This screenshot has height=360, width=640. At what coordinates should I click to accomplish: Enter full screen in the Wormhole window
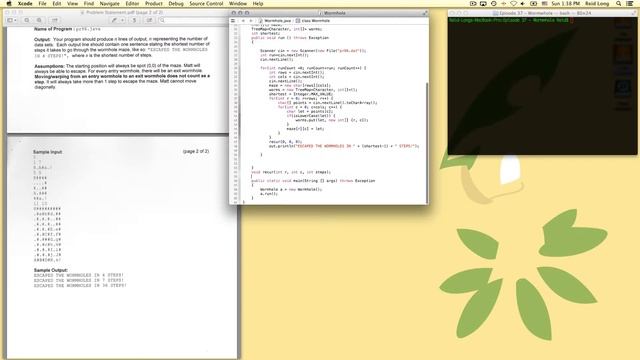425,13
